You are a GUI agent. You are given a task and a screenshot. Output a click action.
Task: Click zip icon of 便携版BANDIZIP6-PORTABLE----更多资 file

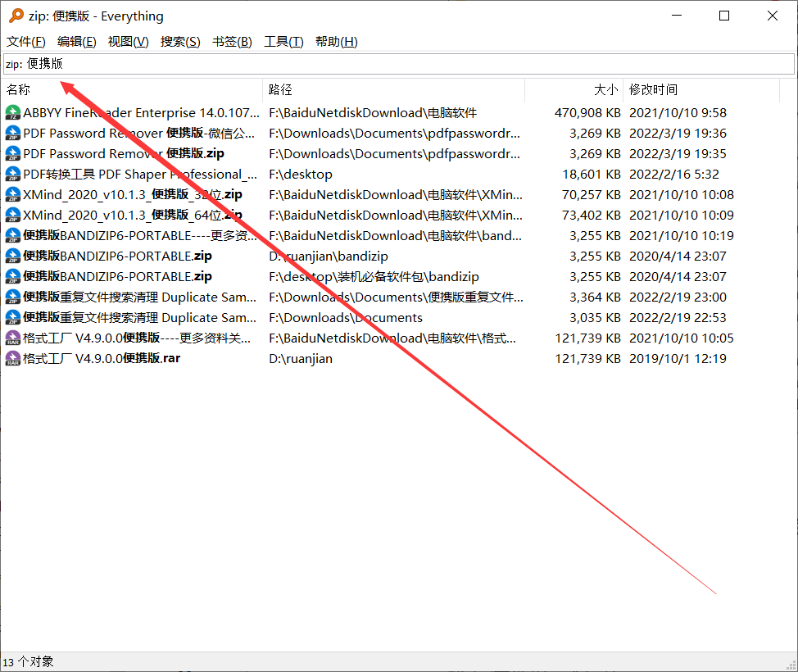click(13, 236)
